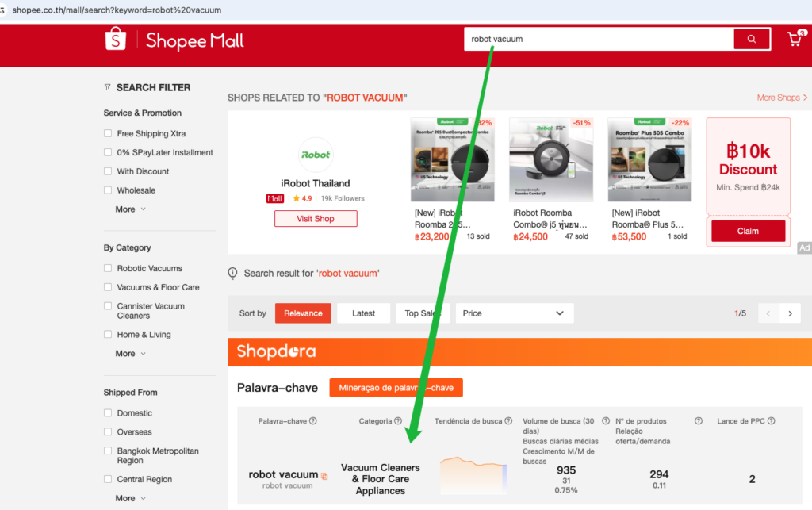Click help icon next to Palavra-chave column
The height and width of the screenshot is (510, 812).
312,421
